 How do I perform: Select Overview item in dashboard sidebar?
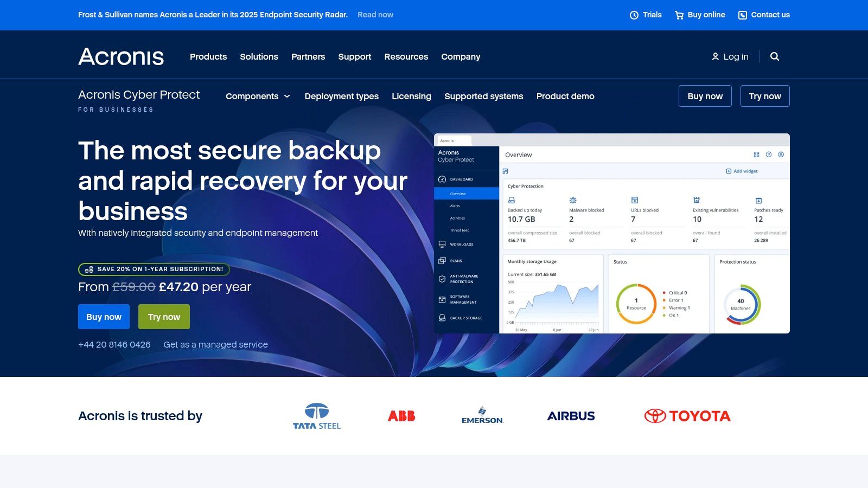pyautogui.click(x=467, y=194)
